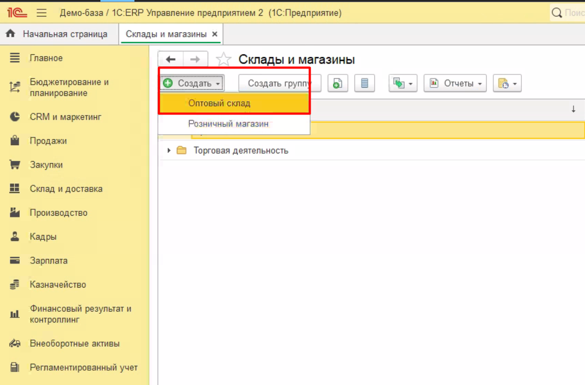Close the Склады и магазины tab
585x385 pixels.
215,34
